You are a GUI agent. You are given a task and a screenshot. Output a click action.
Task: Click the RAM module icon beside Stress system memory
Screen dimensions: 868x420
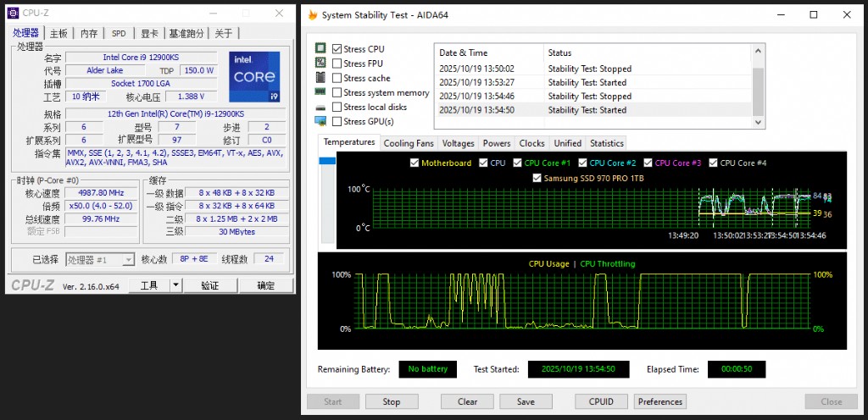coord(320,92)
